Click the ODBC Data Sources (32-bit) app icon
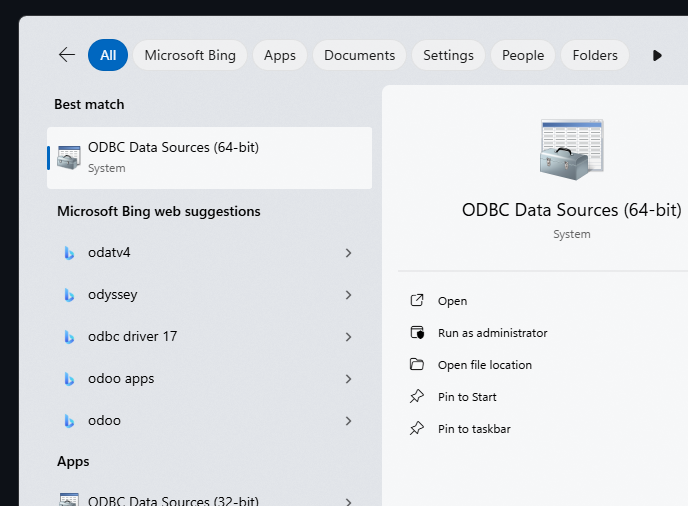Viewport: 688px width, 506px height. 69,499
